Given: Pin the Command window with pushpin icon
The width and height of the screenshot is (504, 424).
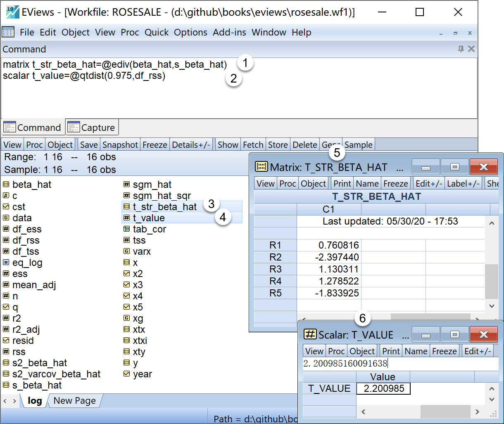Looking at the screenshot, I should (461, 49).
